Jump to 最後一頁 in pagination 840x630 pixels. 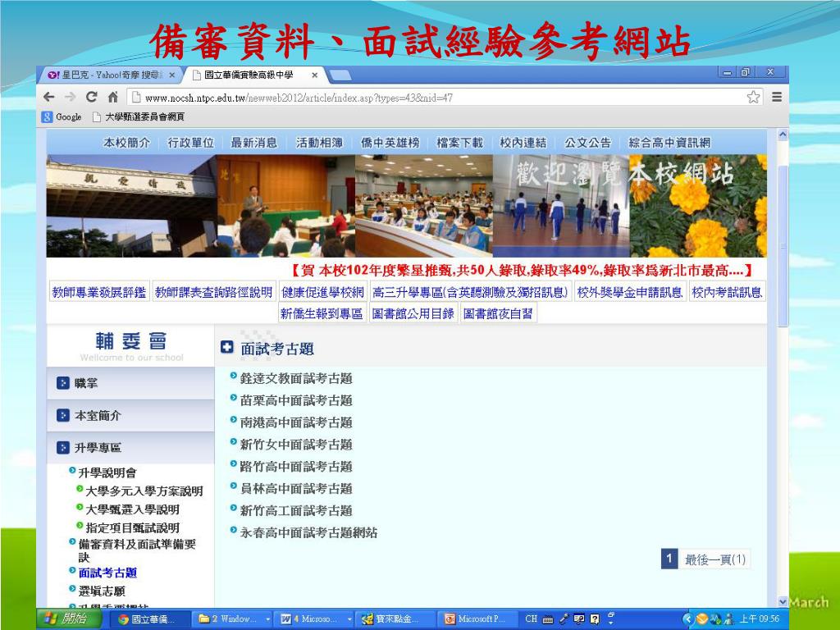coord(715,559)
